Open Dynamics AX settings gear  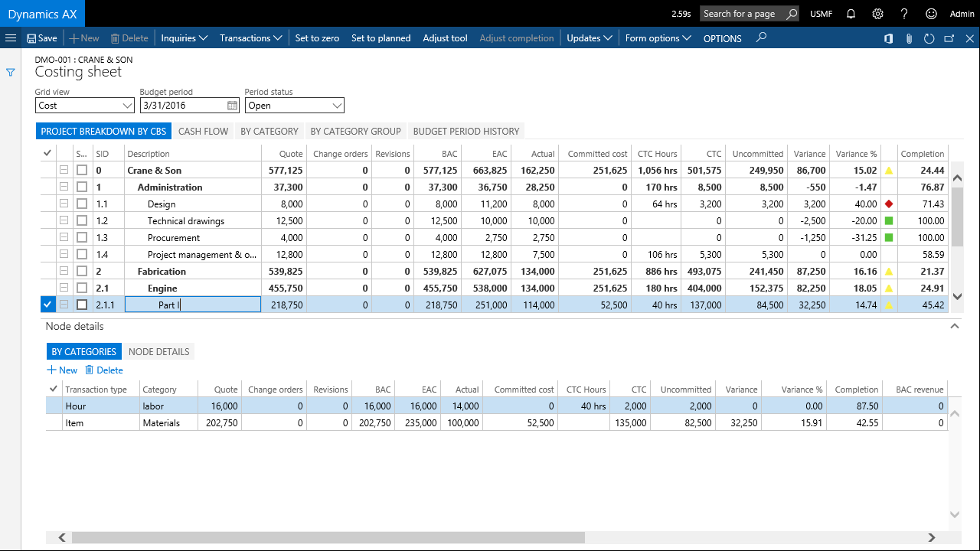[877, 14]
